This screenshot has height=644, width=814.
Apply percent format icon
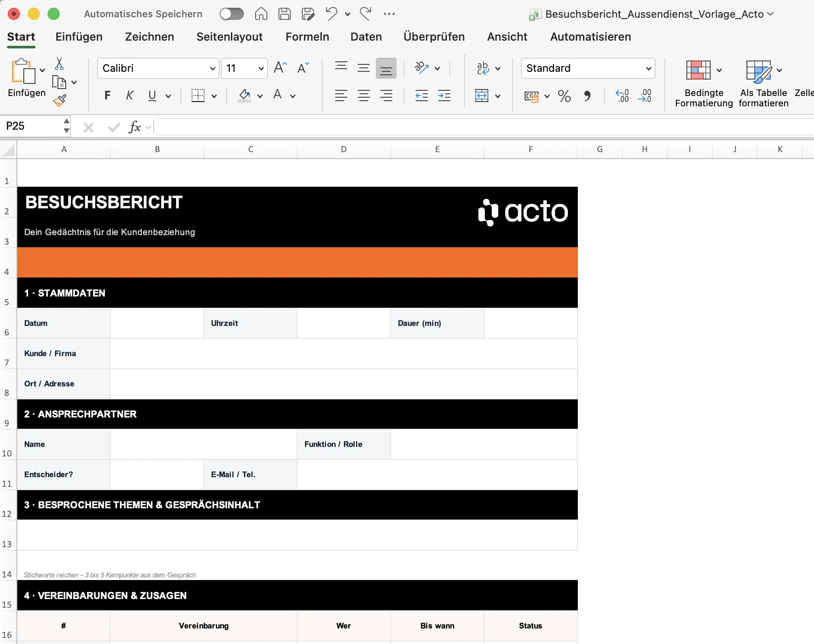point(564,96)
